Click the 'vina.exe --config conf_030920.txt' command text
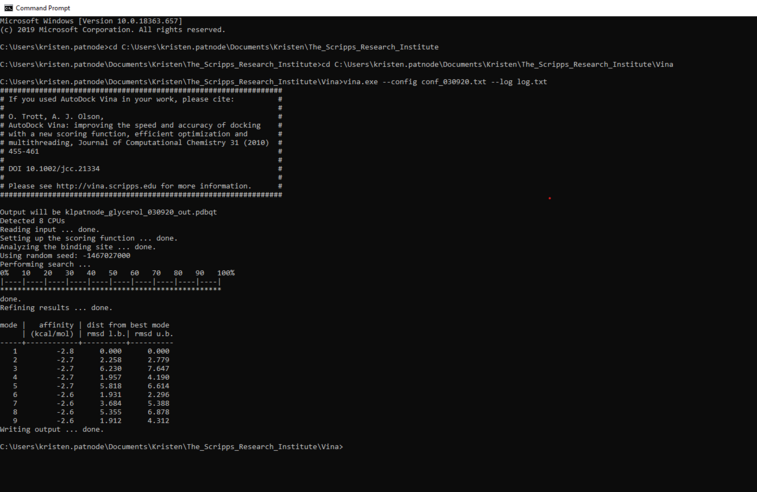 [x=415, y=82]
